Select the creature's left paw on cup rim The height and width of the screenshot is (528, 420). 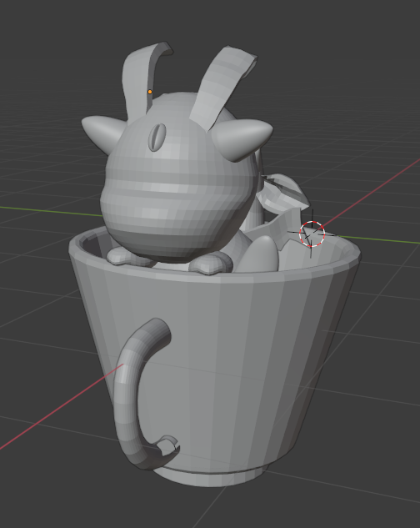125,256
